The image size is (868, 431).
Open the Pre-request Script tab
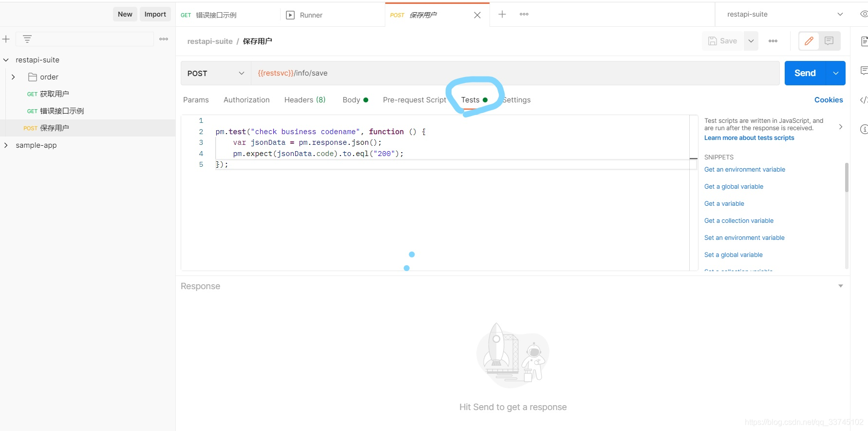(x=415, y=100)
